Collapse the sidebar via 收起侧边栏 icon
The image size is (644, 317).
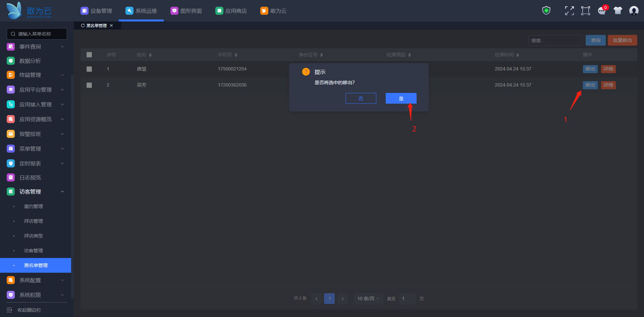coord(9,310)
